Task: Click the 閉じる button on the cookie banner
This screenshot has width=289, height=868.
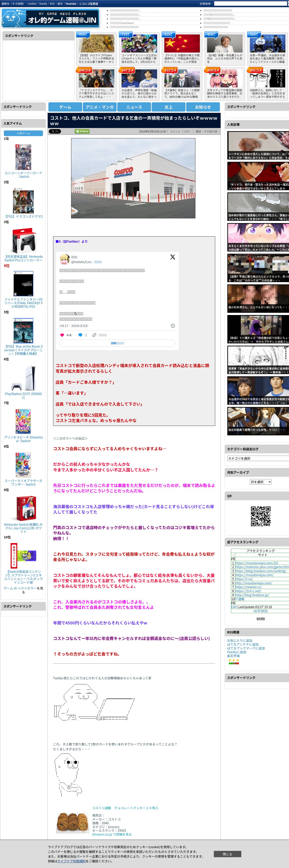Action: coord(227,854)
